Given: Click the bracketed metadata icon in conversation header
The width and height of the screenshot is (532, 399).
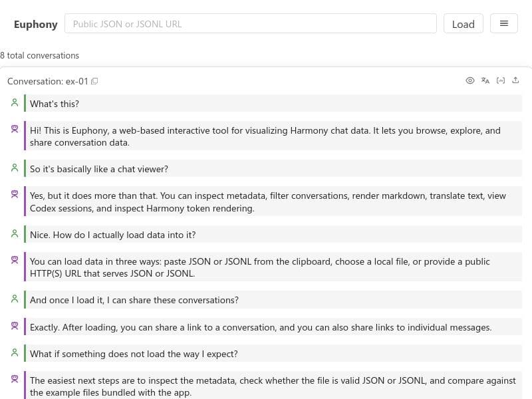Looking at the screenshot, I should pos(501,80).
